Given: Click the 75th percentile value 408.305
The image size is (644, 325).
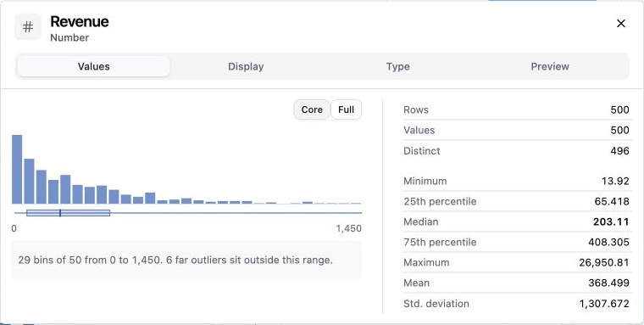Looking at the screenshot, I should pos(608,242).
